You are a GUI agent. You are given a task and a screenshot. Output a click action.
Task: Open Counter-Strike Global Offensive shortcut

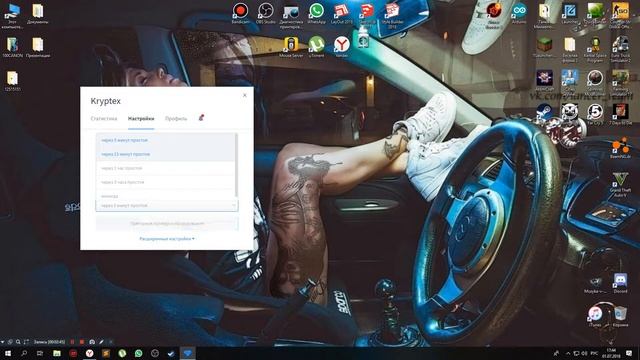(x=620, y=15)
